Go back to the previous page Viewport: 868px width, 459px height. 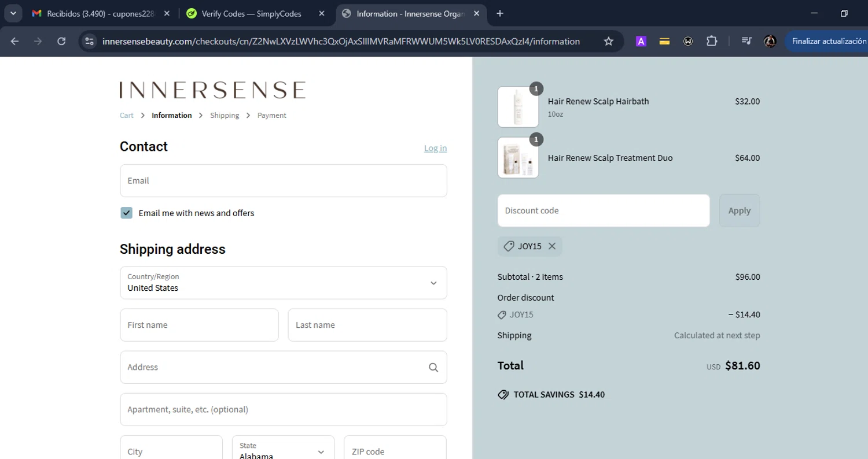coord(14,41)
